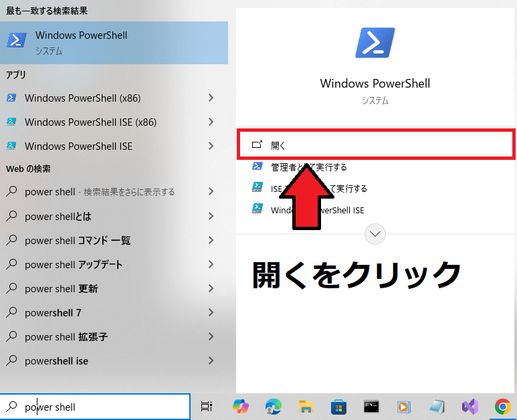Viewport: 517px width, 420px height.
Task: Launch Microsoft Edge from taskbar
Action: tap(273, 407)
